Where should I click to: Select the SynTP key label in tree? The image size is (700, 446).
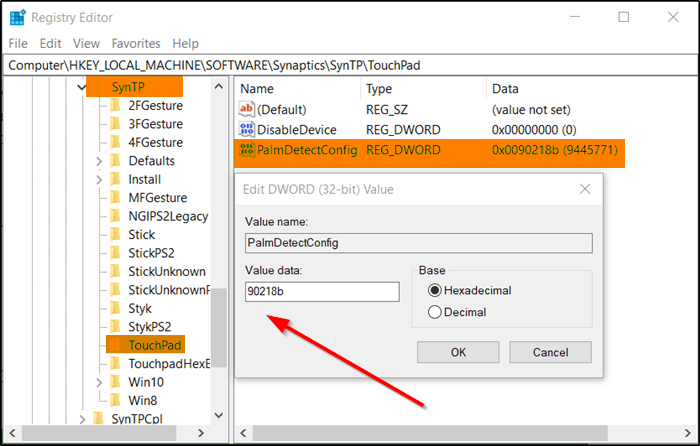(x=128, y=87)
